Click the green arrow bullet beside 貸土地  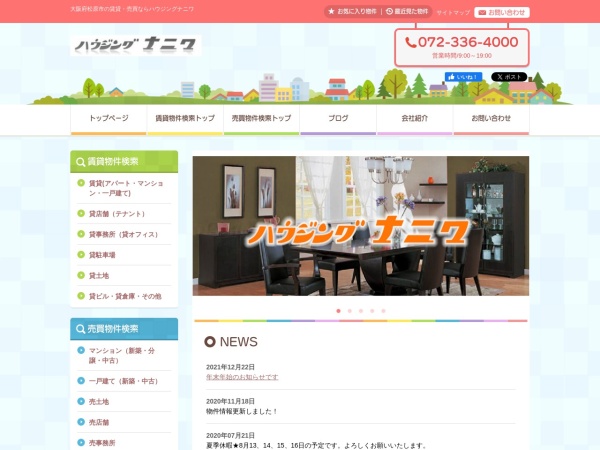point(81,275)
